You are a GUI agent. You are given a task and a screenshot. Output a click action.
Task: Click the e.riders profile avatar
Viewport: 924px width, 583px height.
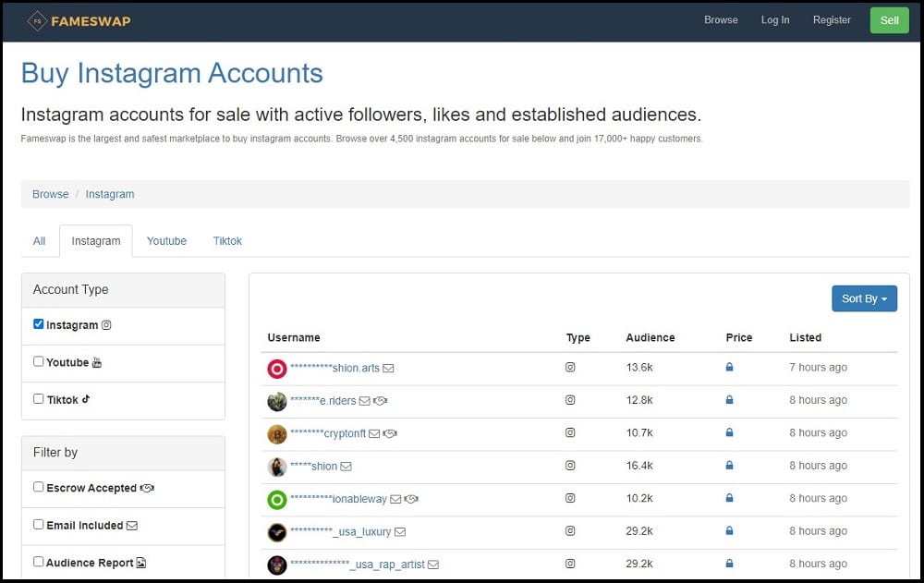(x=277, y=401)
